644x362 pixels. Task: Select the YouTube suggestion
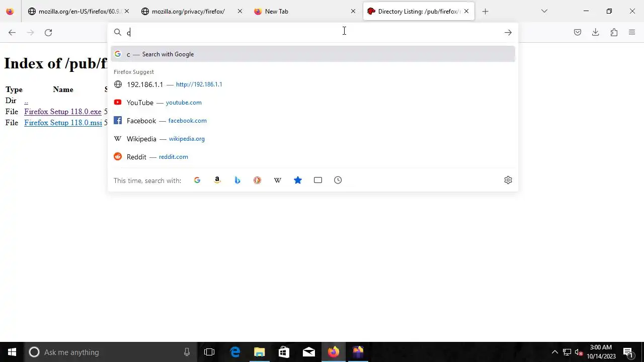tap(313, 103)
